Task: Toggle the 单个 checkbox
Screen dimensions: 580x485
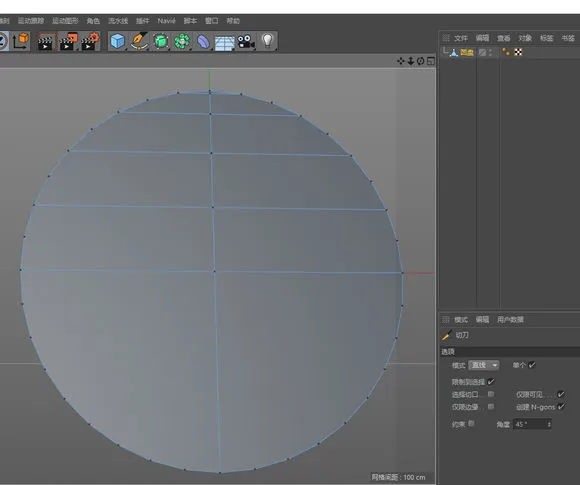Action: click(x=532, y=365)
